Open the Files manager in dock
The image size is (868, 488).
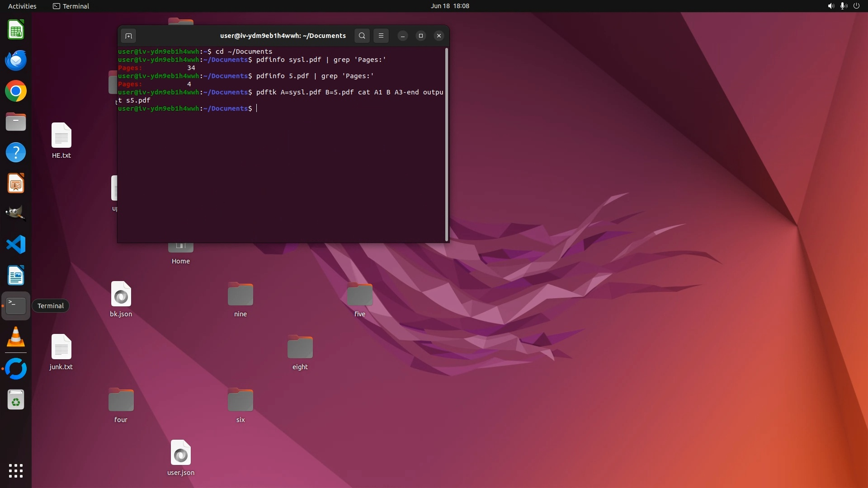point(16,122)
